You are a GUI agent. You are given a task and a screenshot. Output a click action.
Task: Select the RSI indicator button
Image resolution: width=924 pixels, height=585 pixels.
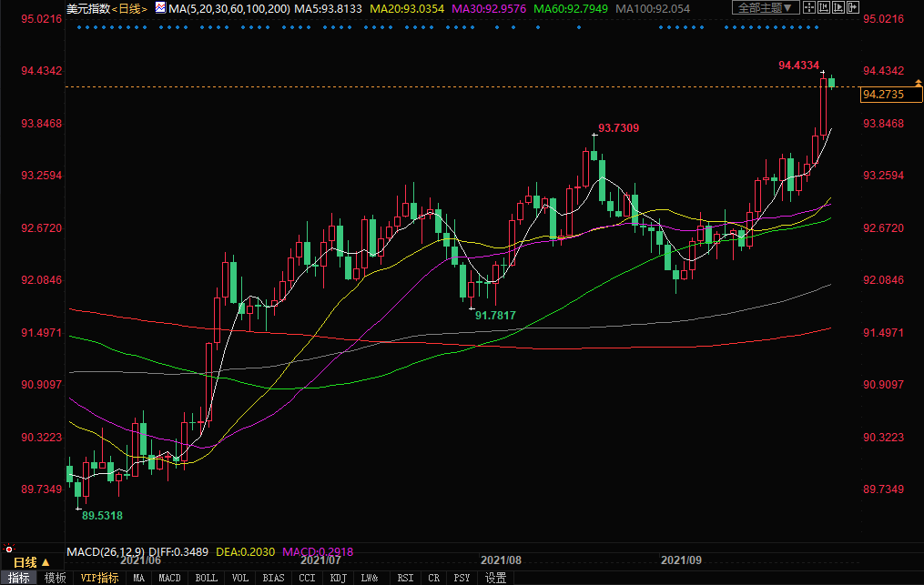tap(405, 578)
